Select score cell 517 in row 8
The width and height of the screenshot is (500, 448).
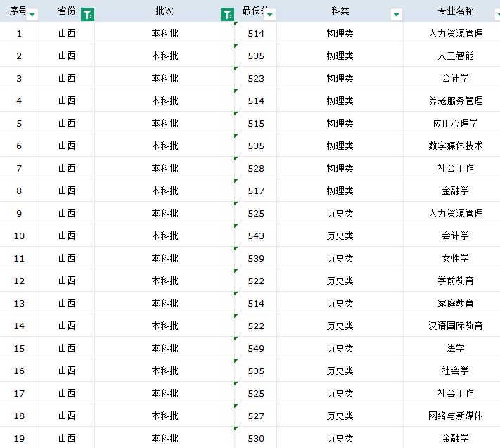point(256,191)
